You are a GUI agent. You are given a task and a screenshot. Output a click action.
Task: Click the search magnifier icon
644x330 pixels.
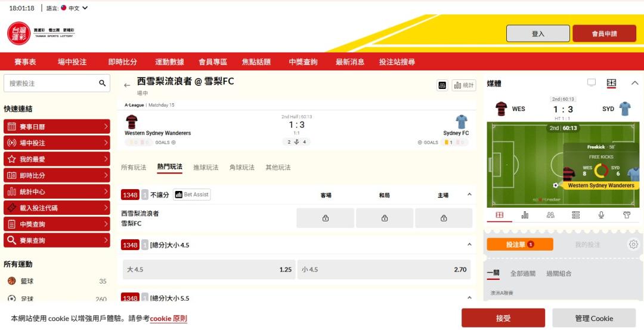click(103, 84)
